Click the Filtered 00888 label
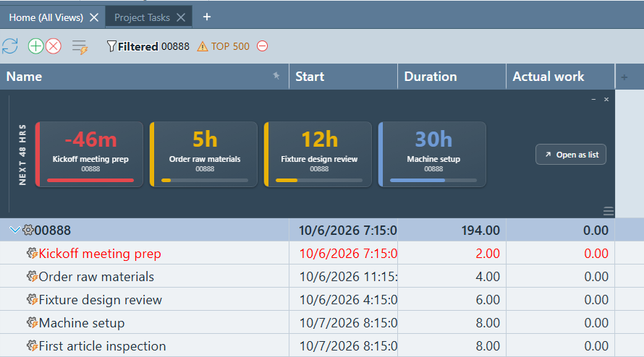This screenshot has height=357, width=644. click(153, 46)
